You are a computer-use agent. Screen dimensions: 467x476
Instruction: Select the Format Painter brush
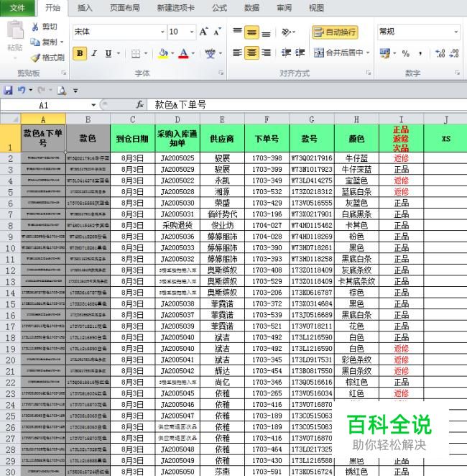(35, 58)
